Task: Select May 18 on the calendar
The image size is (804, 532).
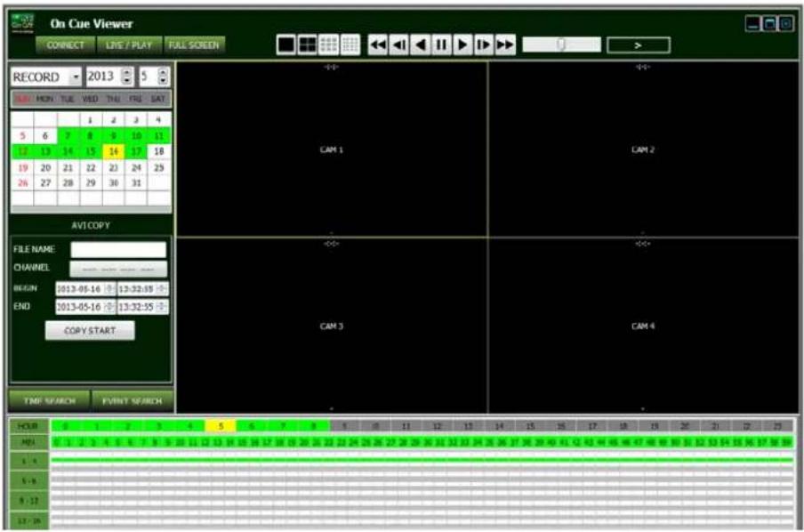Action: pyautogui.click(x=159, y=151)
